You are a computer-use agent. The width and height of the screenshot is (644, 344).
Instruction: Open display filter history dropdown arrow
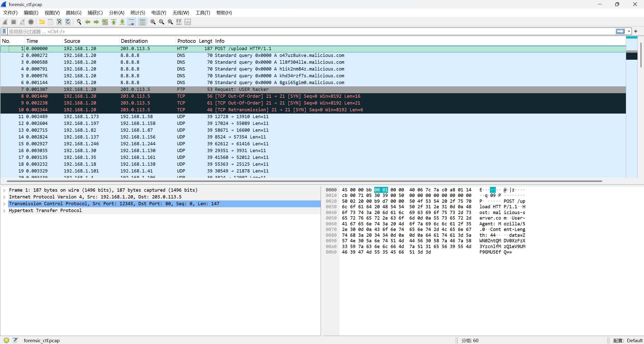tap(629, 31)
